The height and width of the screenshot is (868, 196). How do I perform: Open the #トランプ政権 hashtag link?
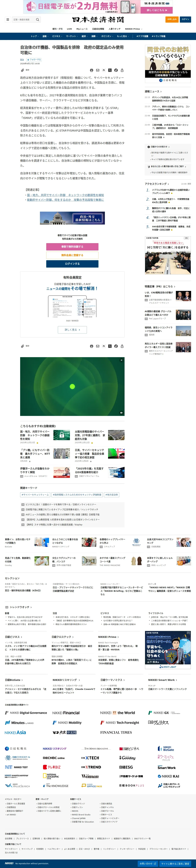pyautogui.click(x=159, y=36)
